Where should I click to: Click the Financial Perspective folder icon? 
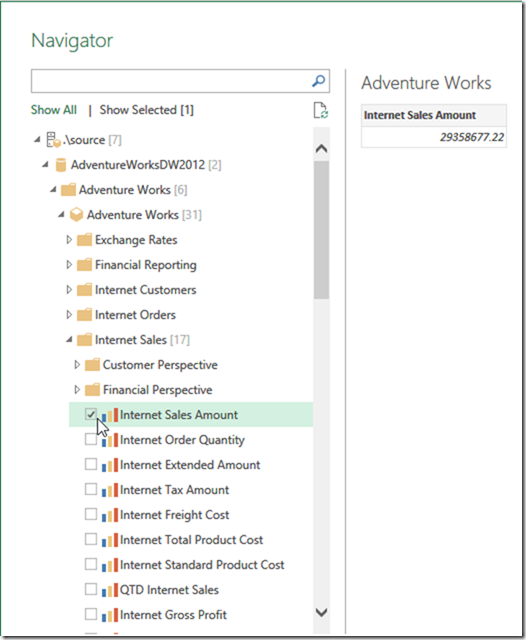tap(92, 390)
